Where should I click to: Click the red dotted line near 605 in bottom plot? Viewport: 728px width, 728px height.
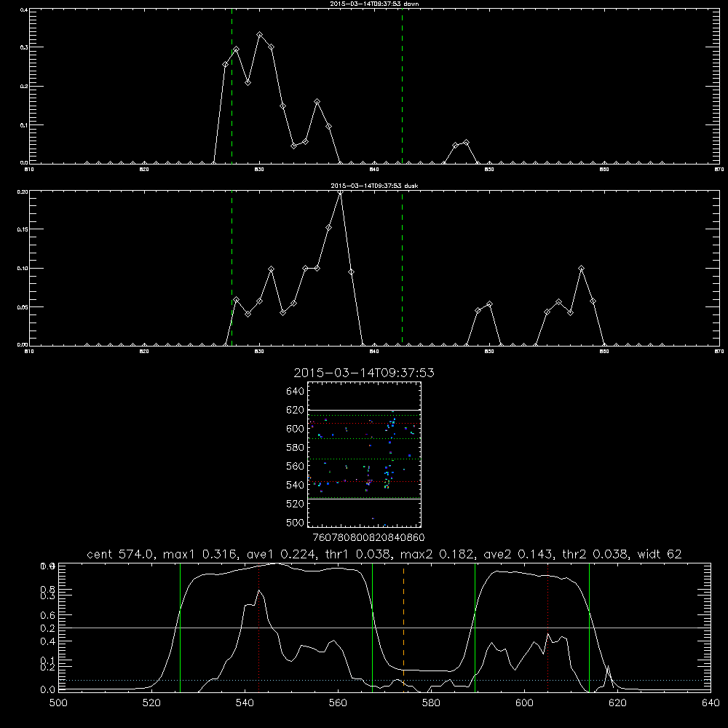pos(548,627)
